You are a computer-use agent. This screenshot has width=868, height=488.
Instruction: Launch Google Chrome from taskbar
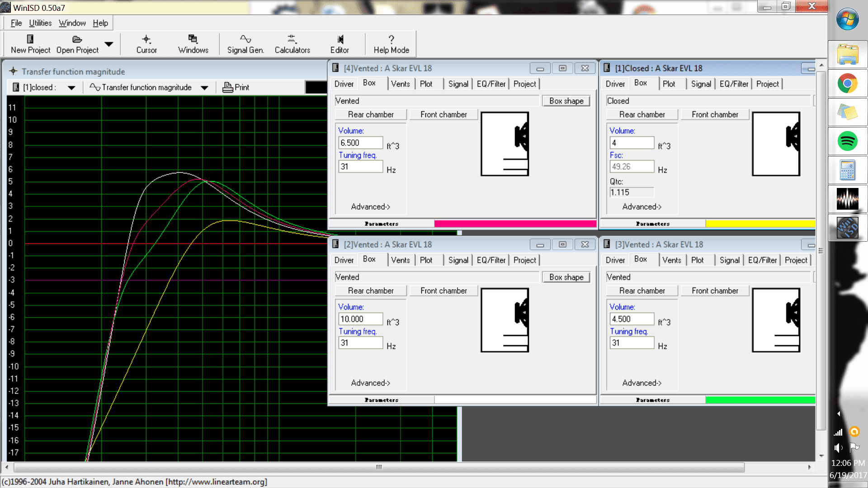pos(848,83)
